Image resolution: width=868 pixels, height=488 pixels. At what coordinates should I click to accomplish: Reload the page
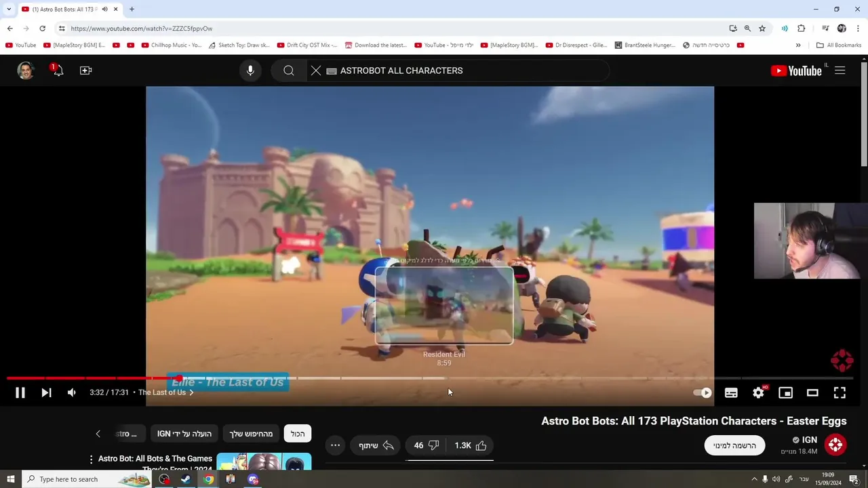pos(42,28)
